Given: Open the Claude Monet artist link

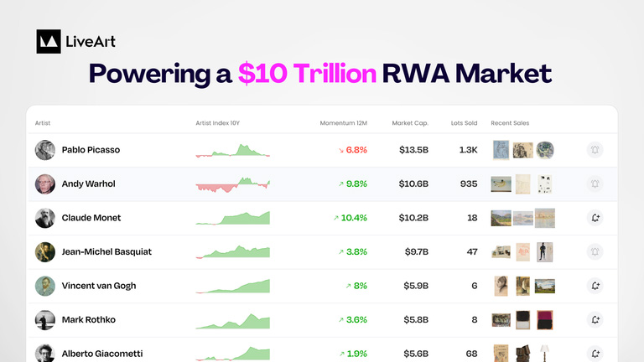Looking at the screenshot, I should click(91, 218).
